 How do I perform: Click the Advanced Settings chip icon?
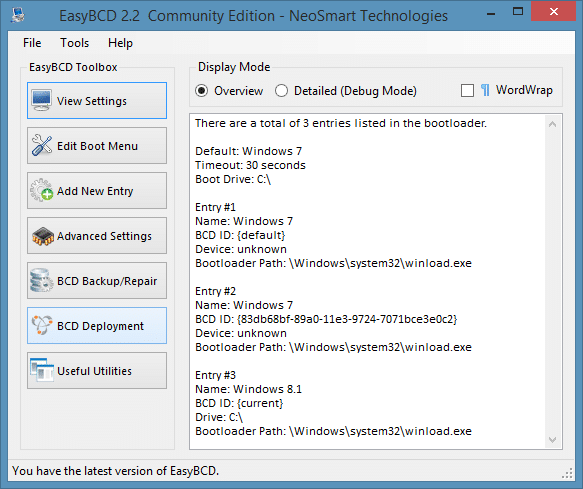click(42, 236)
